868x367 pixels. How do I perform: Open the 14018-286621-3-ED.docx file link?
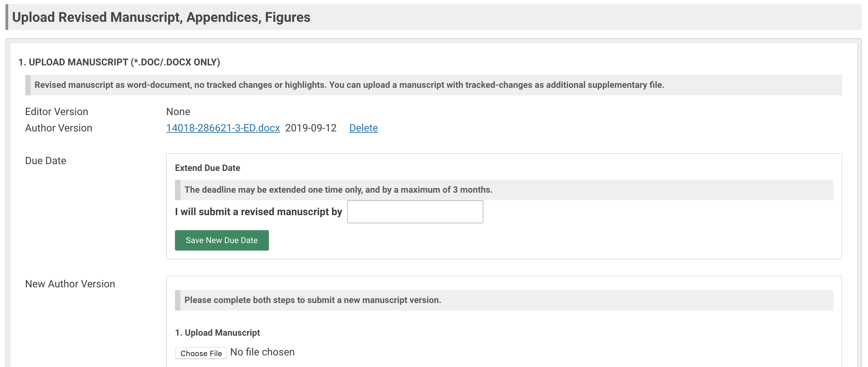point(223,128)
